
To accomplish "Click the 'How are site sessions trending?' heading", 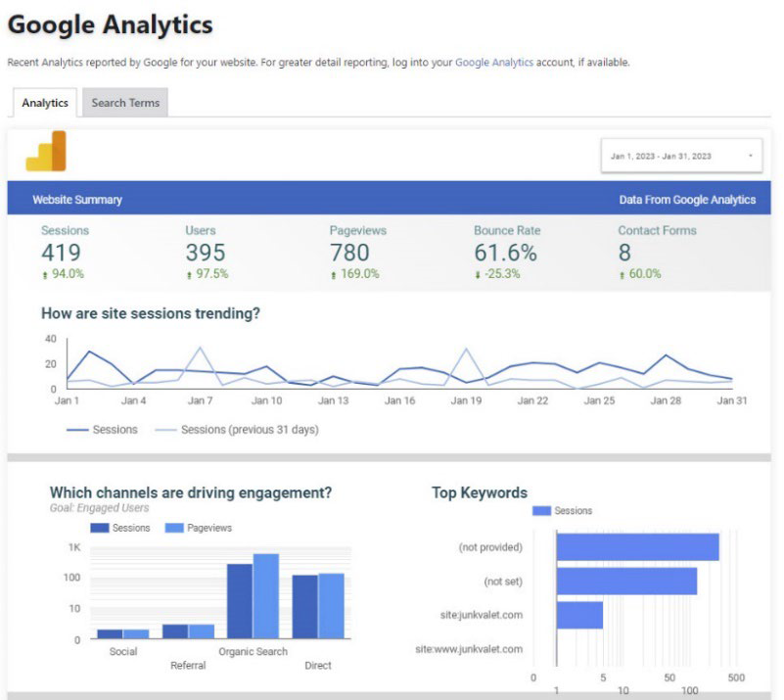I will coord(151,313).
